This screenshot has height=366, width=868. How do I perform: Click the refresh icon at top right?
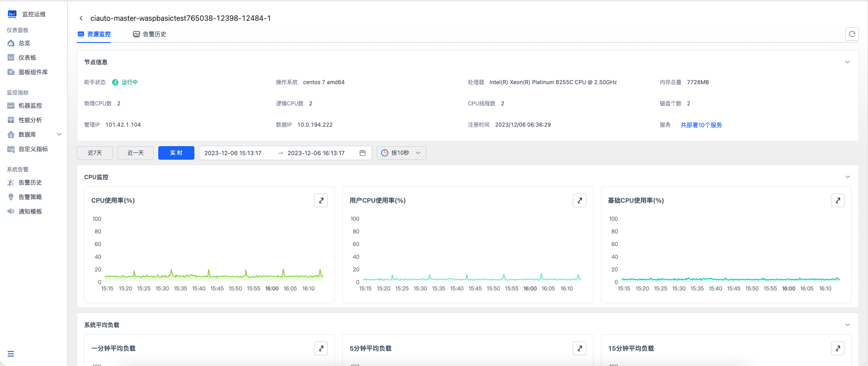pyautogui.click(x=852, y=34)
